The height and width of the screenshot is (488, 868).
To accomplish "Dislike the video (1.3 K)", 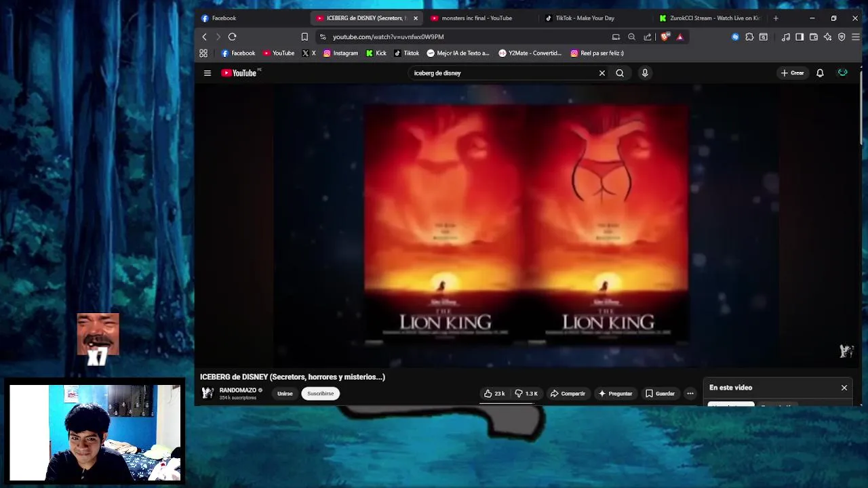I will click(526, 394).
